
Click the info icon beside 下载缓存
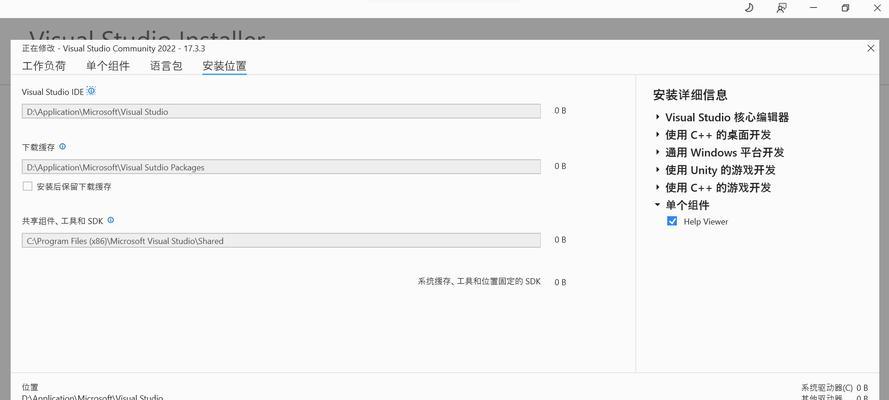click(x=62, y=147)
